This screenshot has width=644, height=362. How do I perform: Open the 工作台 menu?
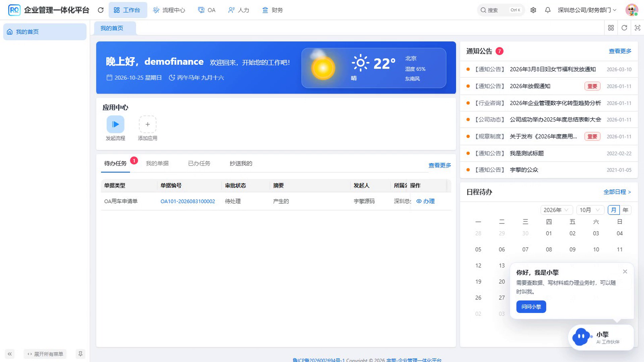pos(127,10)
